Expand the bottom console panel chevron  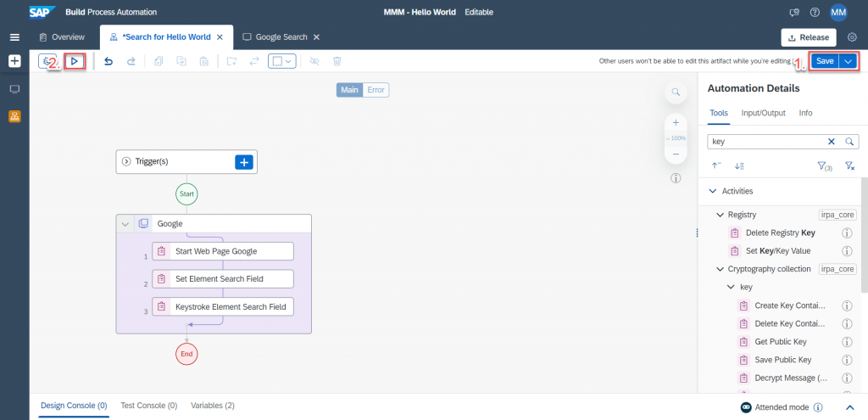[x=850, y=407]
